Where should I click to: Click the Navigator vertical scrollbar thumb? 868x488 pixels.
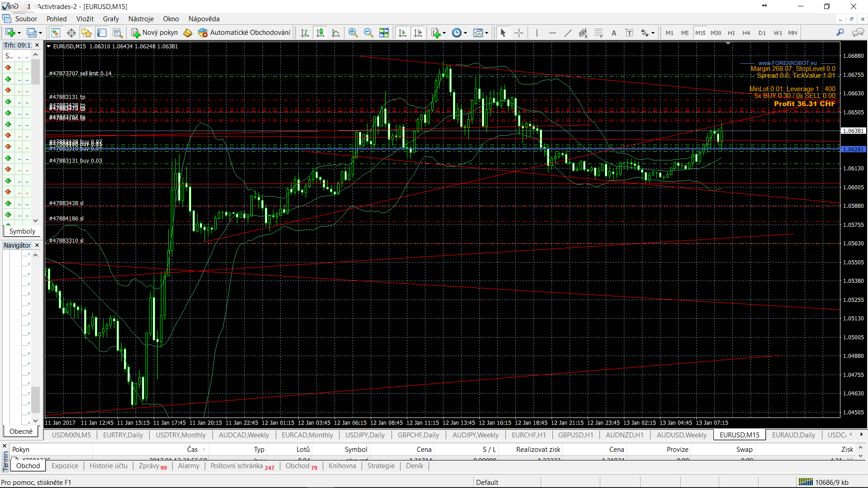tap(36, 399)
